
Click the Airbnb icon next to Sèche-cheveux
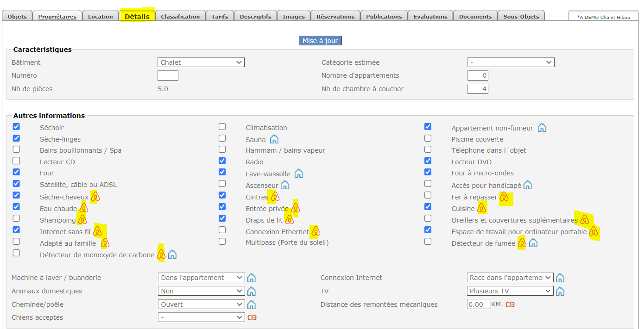pyautogui.click(x=95, y=197)
